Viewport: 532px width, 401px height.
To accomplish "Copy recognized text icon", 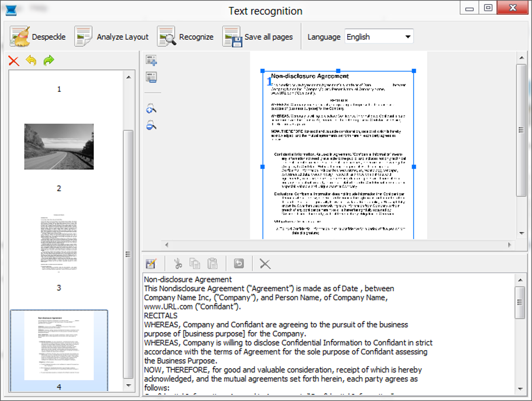I will click(195, 264).
